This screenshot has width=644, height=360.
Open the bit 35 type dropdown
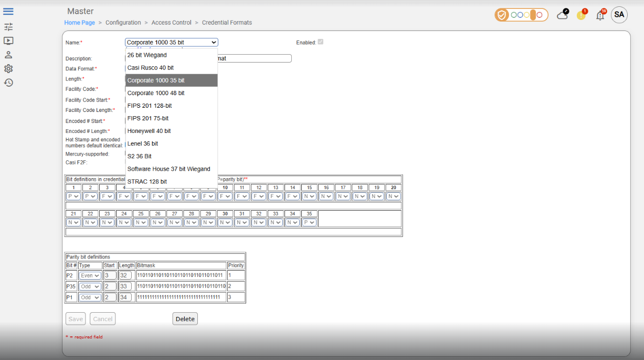tap(309, 222)
